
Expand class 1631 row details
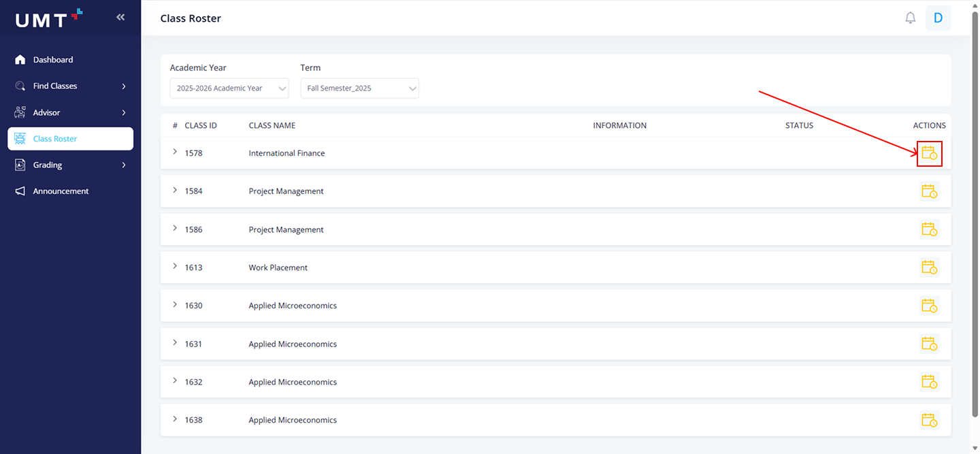click(175, 343)
